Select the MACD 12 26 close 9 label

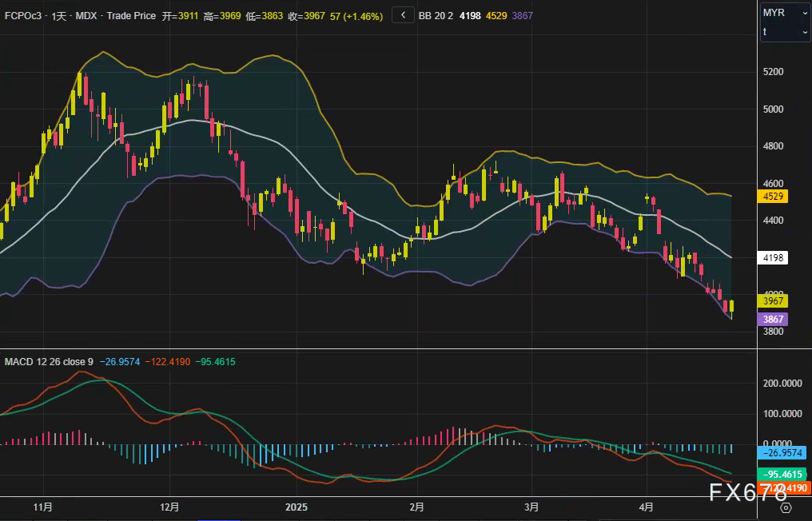click(x=49, y=362)
